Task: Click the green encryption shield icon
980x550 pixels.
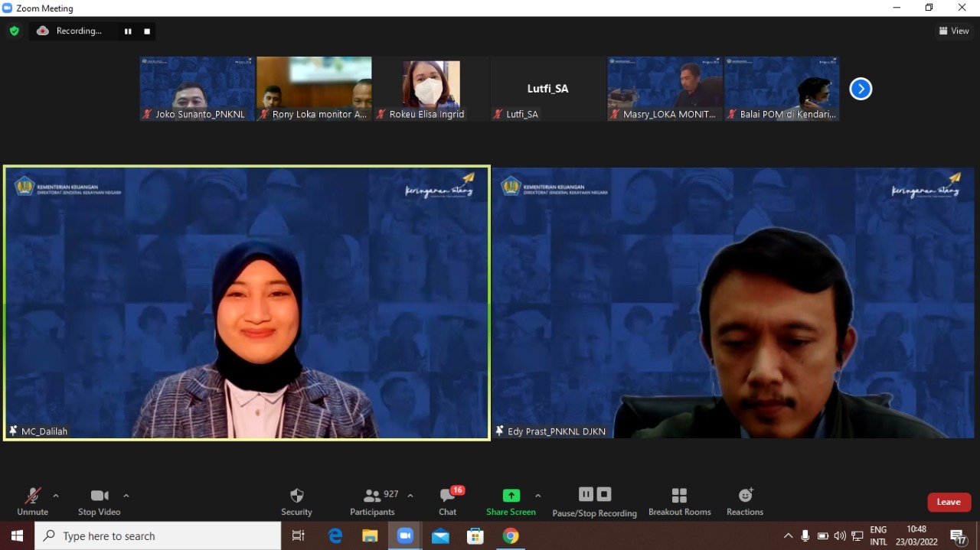Action: point(14,31)
